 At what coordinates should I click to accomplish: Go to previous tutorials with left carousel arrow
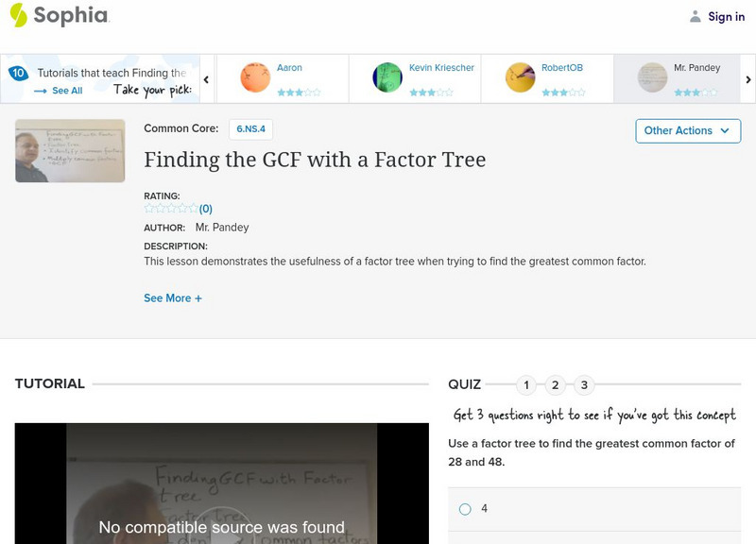point(206,79)
